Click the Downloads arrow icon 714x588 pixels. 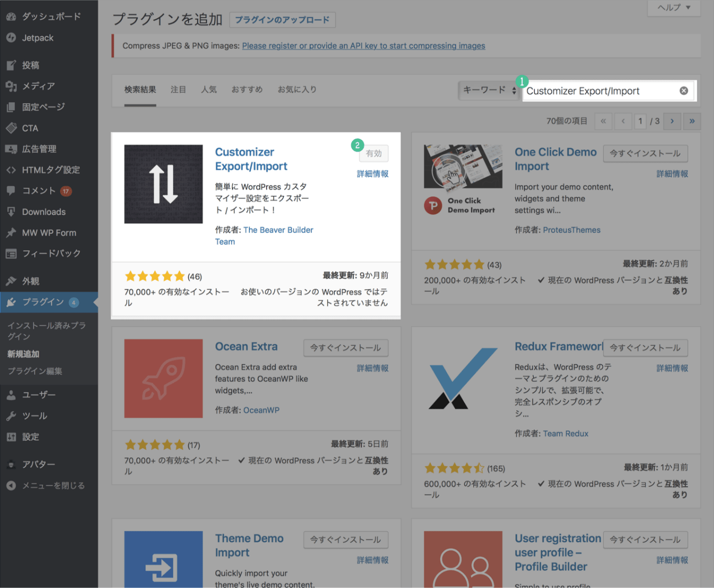(x=11, y=212)
